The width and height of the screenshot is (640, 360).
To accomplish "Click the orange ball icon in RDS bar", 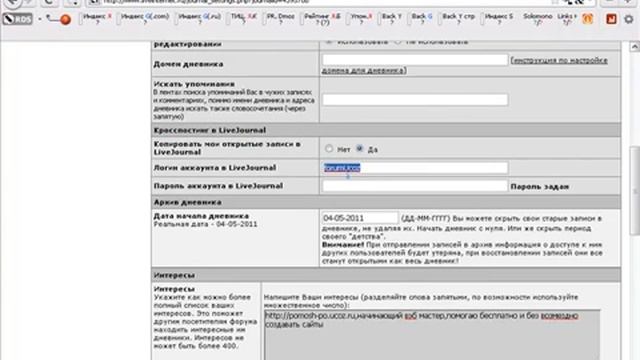I will pos(65,19).
